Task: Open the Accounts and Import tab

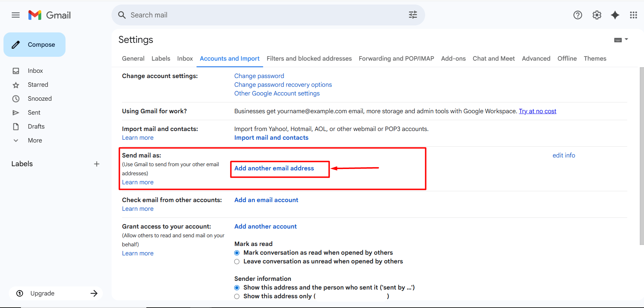Action: (x=230, y=59)
